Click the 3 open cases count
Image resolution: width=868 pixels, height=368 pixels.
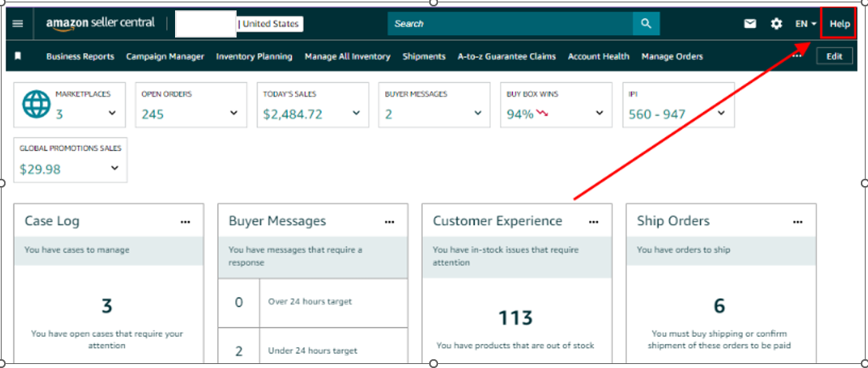tap(107, 306)
